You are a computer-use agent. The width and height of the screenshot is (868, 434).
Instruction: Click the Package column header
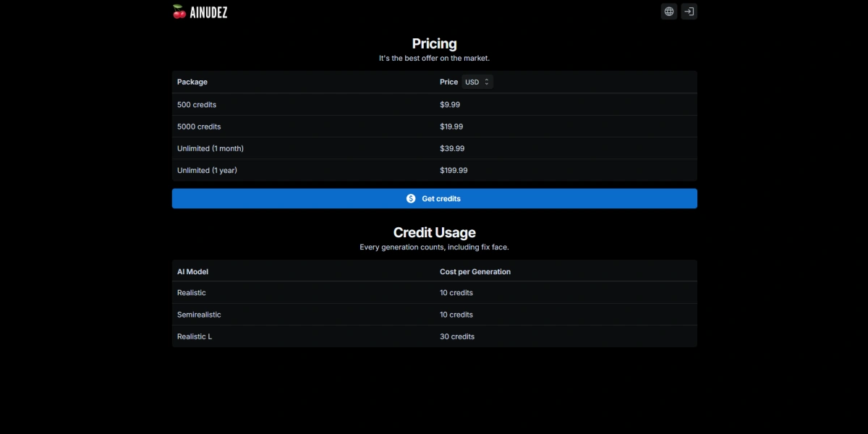[192, 82]
